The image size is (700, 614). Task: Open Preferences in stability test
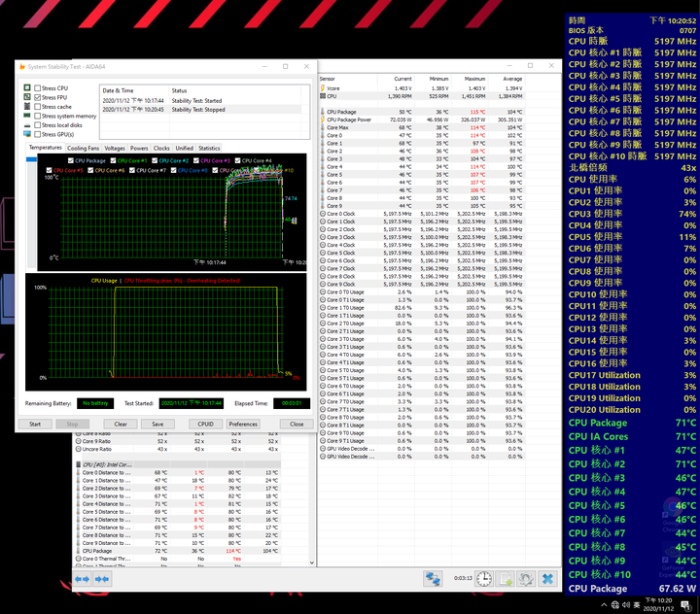(243, 424)
